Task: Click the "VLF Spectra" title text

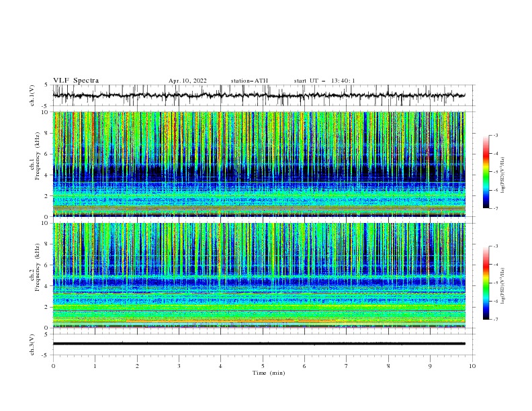Action: [x=76, y=81]
